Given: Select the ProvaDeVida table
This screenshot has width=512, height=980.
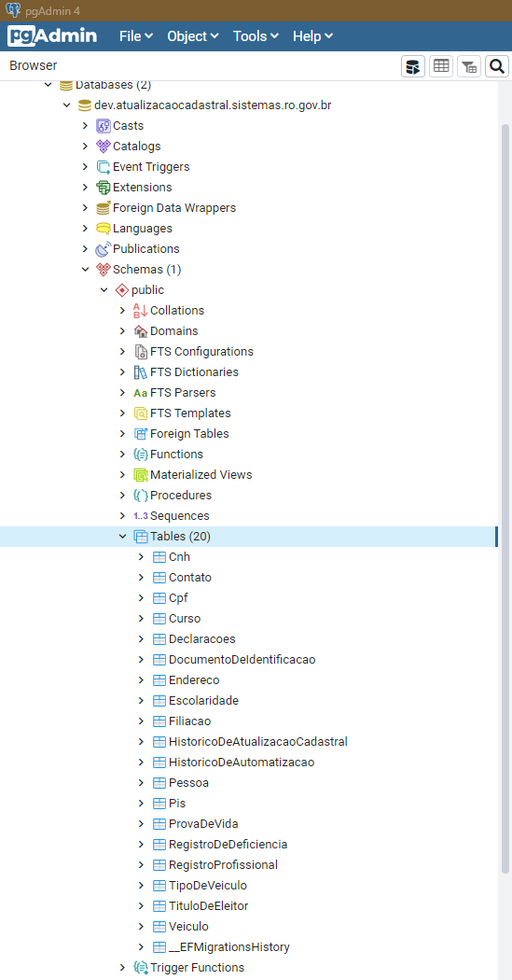Looking at the screenshot, I should pyautogui.click(x=203, y=824).
